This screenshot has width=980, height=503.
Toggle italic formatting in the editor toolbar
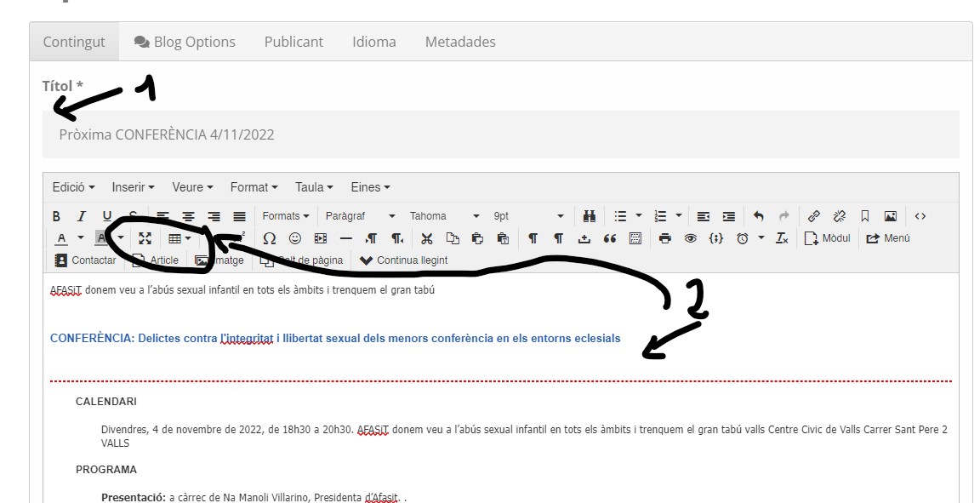82,216
